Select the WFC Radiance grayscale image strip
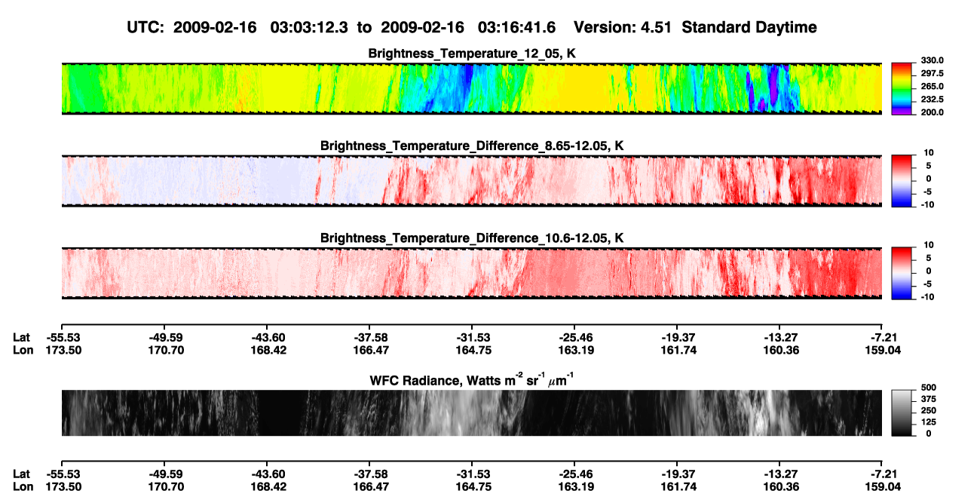This screenshot has width=980, height=503. tap(471, 413)
